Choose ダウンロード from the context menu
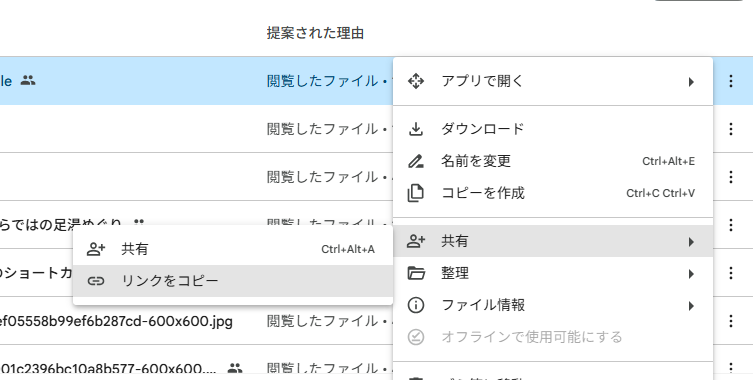753x380 pixels. tap(553, 129)
